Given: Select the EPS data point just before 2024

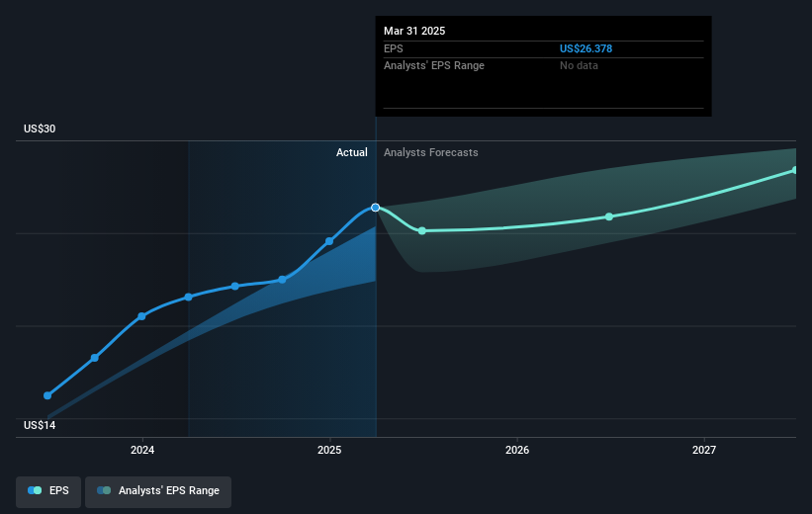Looking at the screenshot, I should [95, 358].
